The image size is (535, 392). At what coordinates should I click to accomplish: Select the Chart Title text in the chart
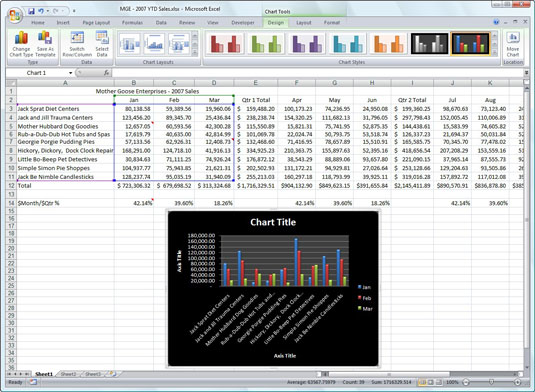[273, 222]
